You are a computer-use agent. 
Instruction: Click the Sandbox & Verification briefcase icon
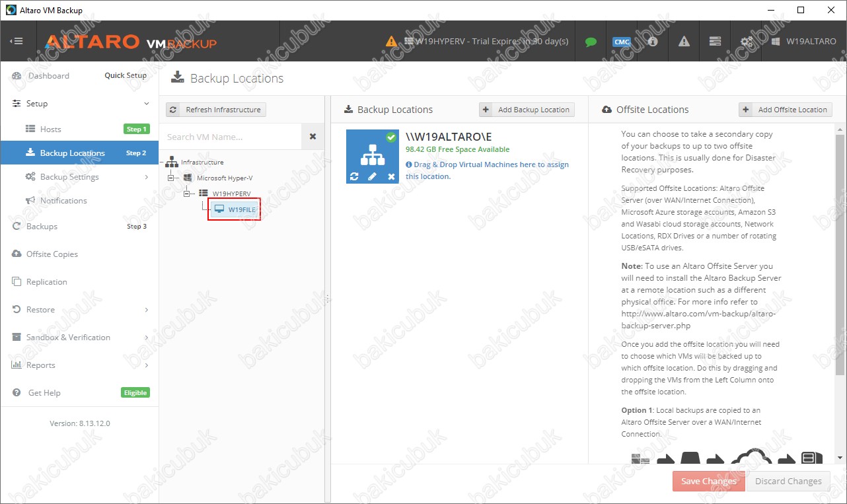17,338
